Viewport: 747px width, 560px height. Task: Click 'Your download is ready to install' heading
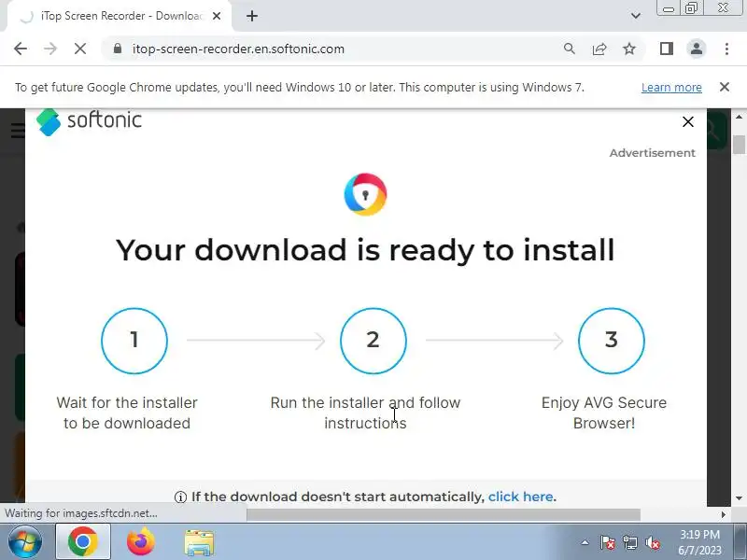pyautogui.click(x=365, y=250)
